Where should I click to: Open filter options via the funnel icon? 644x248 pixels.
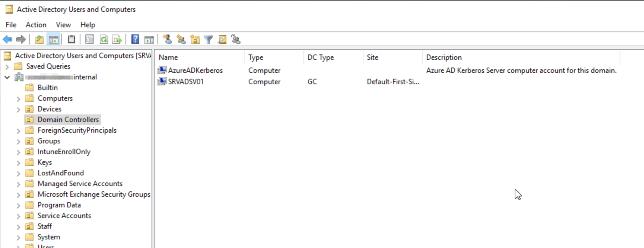tap(208, 40)
